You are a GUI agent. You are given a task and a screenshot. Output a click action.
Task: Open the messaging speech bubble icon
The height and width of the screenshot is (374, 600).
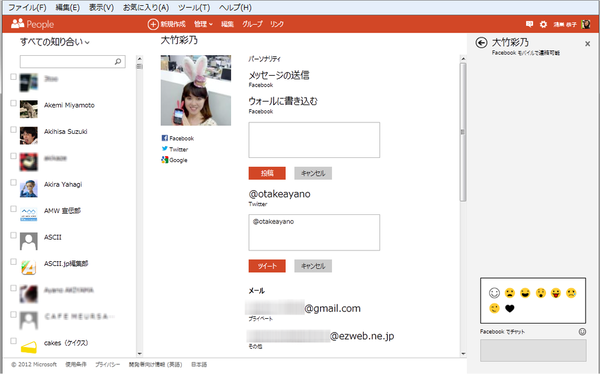(529, 24)
